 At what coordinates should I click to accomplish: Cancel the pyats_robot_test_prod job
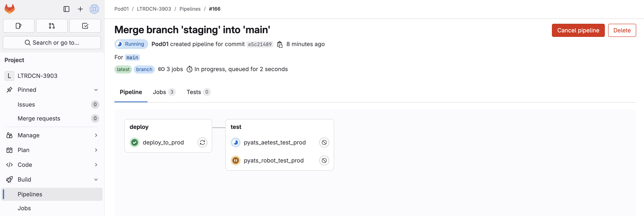point(324,160)
